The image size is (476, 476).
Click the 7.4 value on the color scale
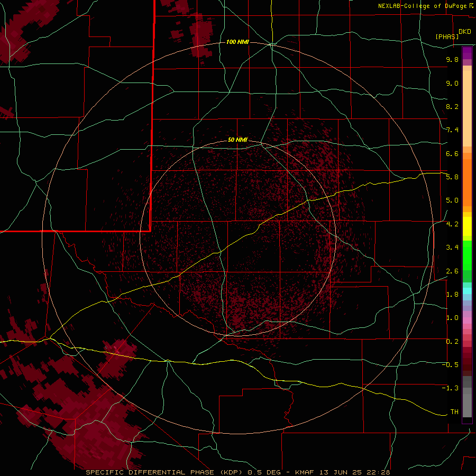[452, 130]
